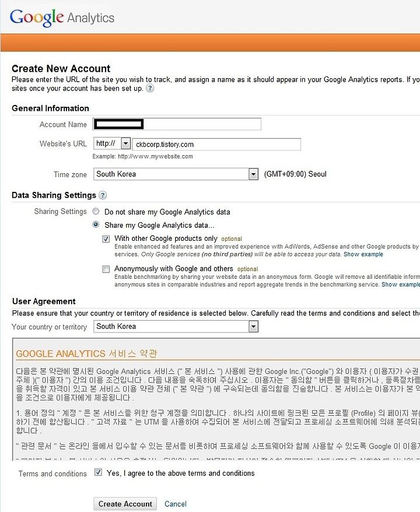
Task: Click the (GMT+09:00) Seoul text
Action: (x=295, y=174)
